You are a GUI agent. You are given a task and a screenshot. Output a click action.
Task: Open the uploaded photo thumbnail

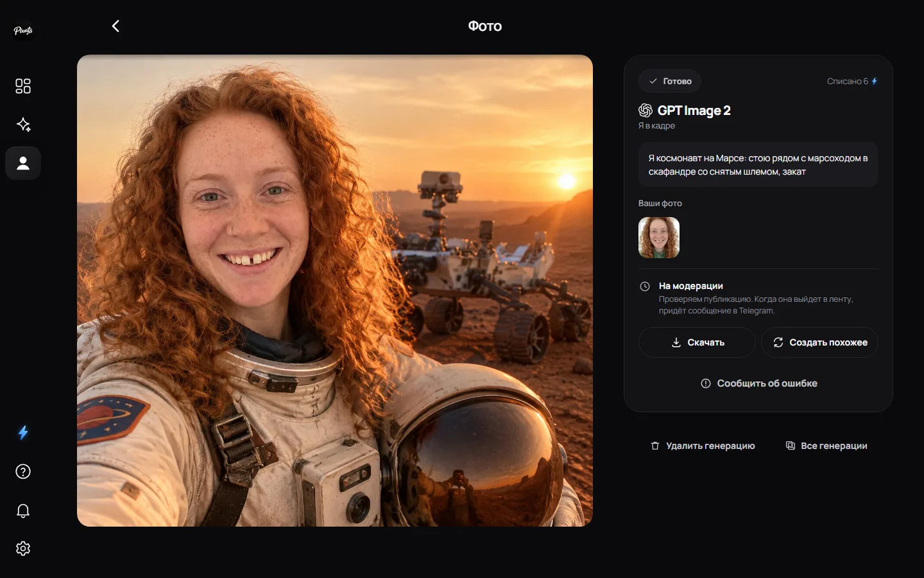coord(659,238)
